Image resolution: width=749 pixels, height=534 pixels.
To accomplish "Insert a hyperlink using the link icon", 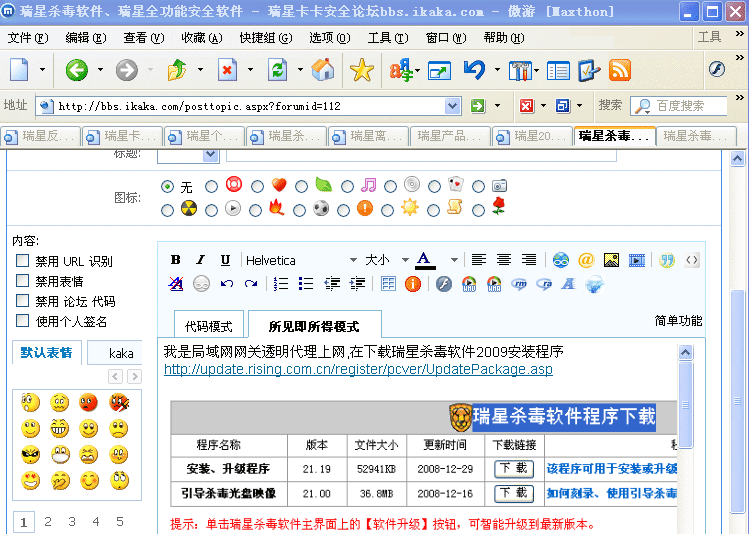I will tap(561, 260).
